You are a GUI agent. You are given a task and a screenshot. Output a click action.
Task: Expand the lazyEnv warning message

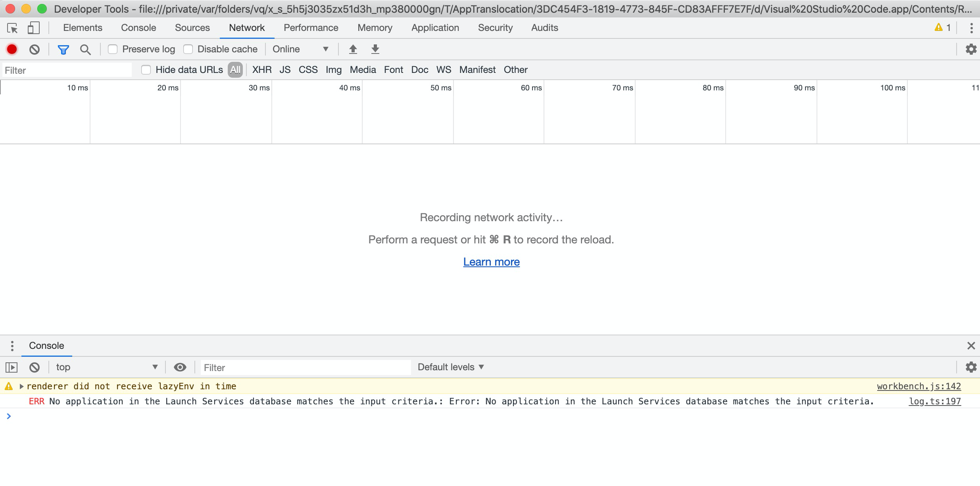point(21,386)
